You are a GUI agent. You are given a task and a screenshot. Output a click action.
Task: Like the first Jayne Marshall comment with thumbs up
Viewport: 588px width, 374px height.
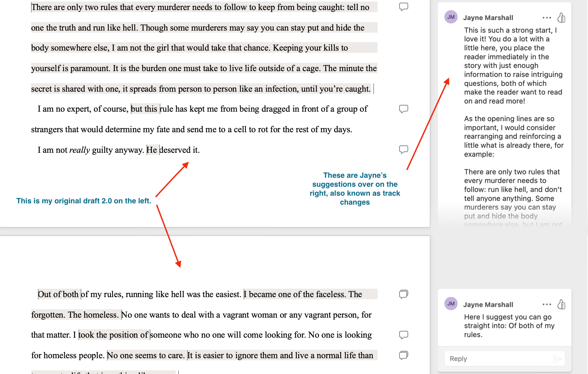(561, 18)
